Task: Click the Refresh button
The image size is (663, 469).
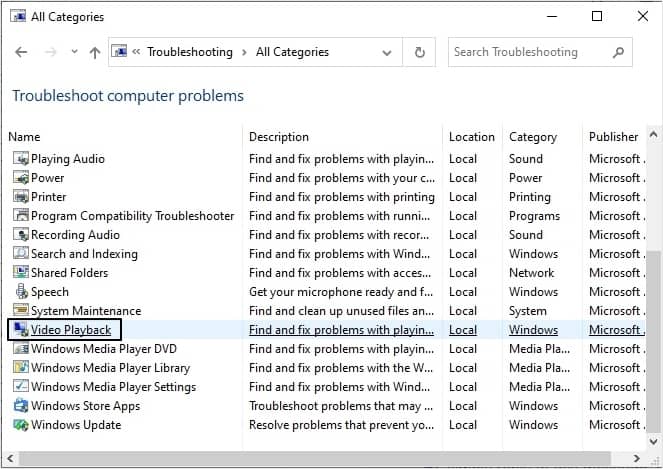Action: (x=420, y=52)
